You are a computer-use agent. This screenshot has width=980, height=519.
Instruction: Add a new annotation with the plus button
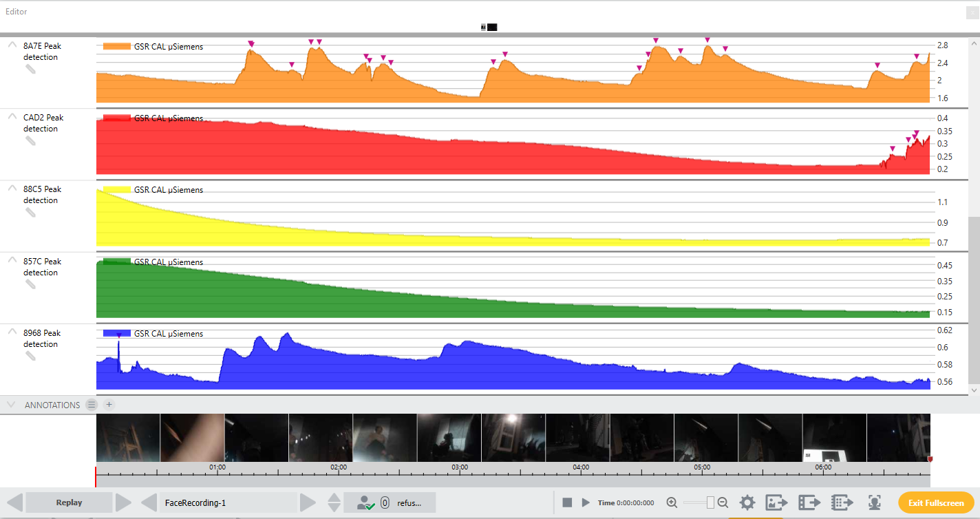pyautogui.click(x=108, y=405)
